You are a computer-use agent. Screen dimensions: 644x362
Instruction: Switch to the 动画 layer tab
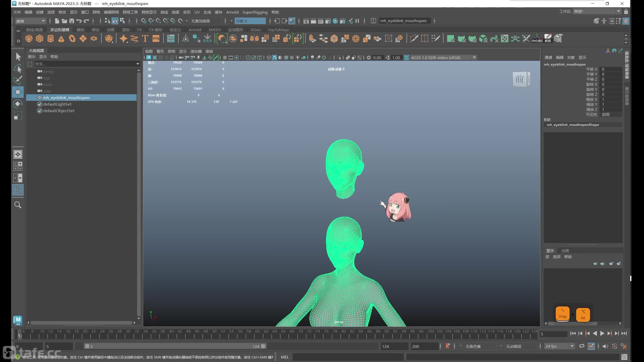[565, 251]
